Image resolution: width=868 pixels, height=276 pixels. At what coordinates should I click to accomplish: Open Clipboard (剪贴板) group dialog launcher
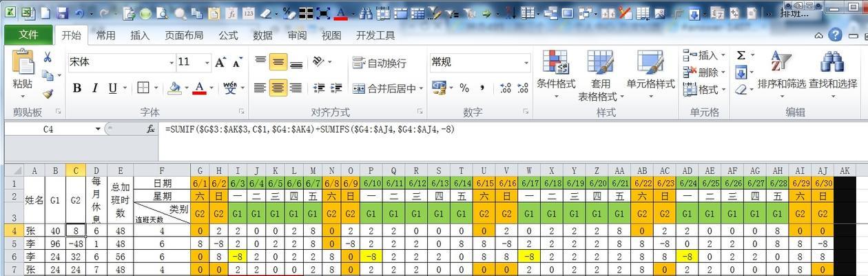click(58, 112)
